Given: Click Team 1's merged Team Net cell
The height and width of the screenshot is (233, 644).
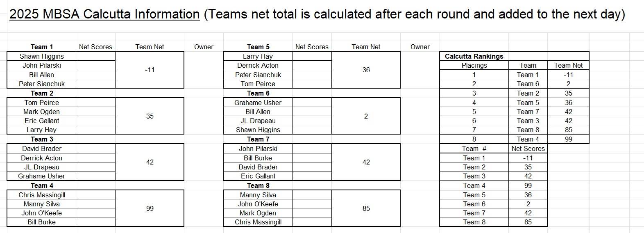Looking at the screenshot, I should click(150, 70).
